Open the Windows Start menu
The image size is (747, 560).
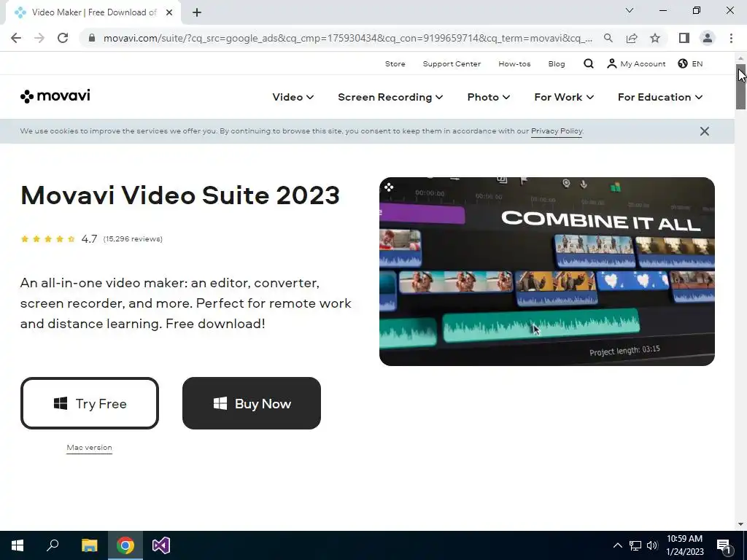(18, 545)
